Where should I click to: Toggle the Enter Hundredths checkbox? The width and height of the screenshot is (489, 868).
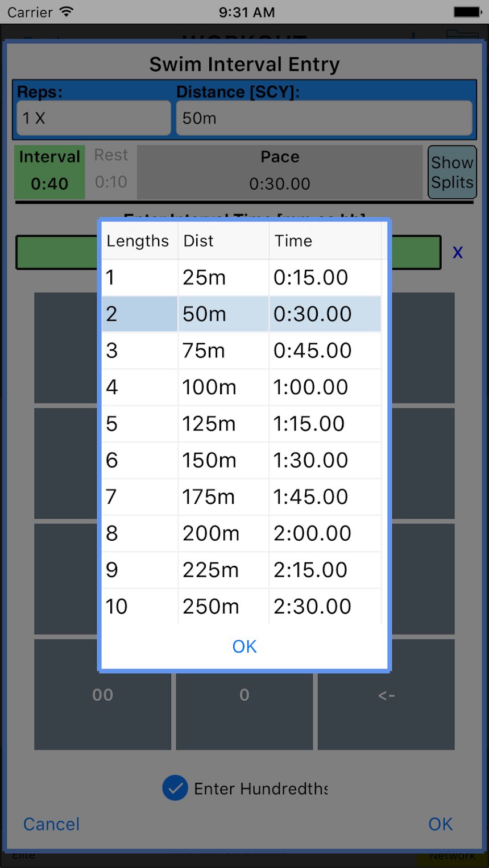175,788
